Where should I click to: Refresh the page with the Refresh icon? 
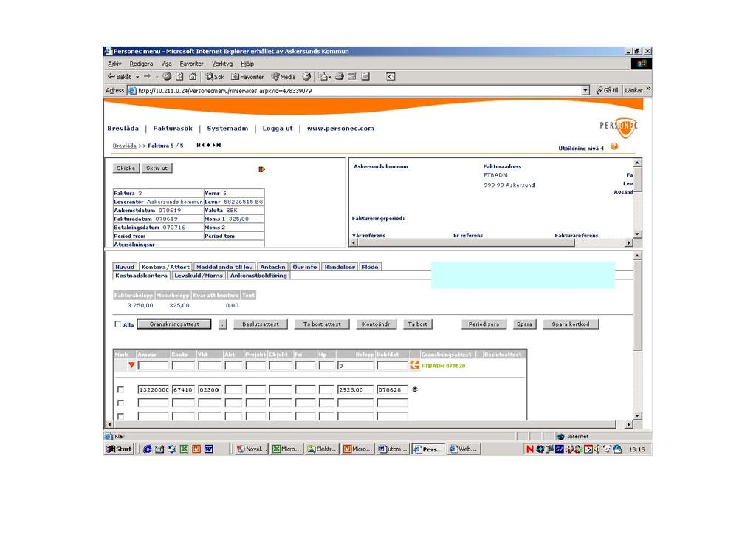[180, 76]
